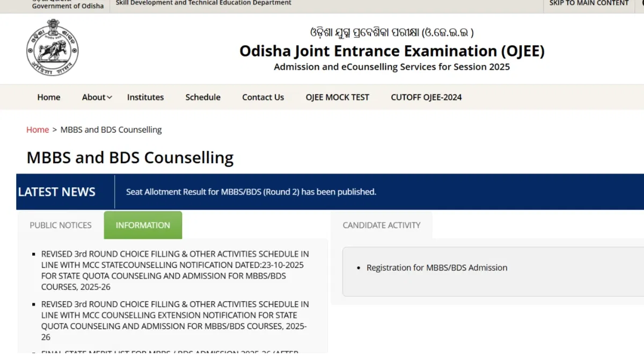View CUTOFF OJEE-2024 page
Screen dimensions: 644x358
point(426,97)
